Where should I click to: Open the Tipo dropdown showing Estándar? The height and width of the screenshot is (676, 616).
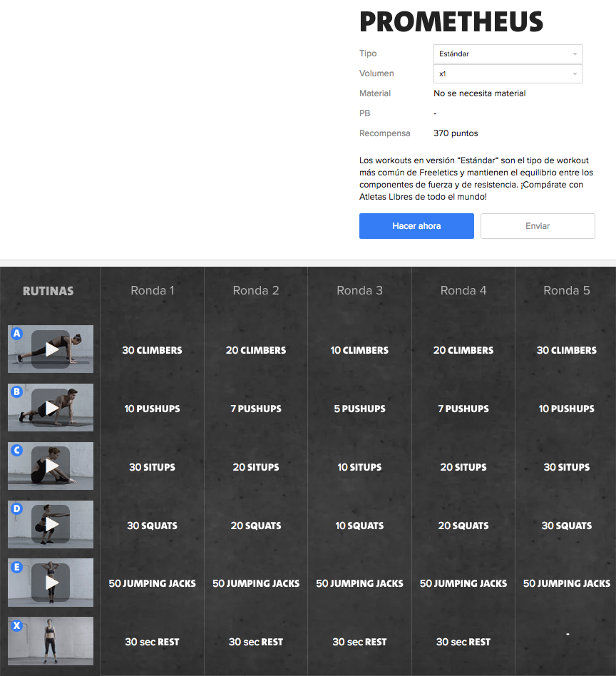coord(507,53)
